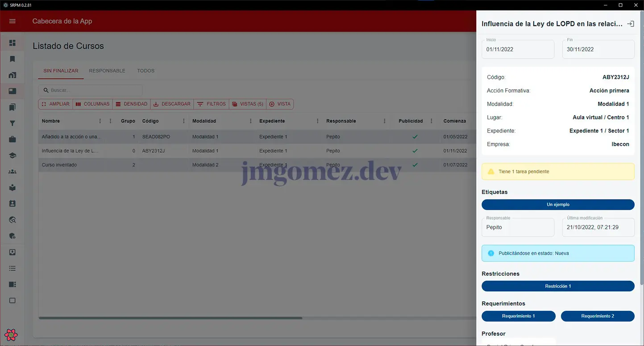
Task: Select the people group sidebar icon
Action: (x=12, y=171)
